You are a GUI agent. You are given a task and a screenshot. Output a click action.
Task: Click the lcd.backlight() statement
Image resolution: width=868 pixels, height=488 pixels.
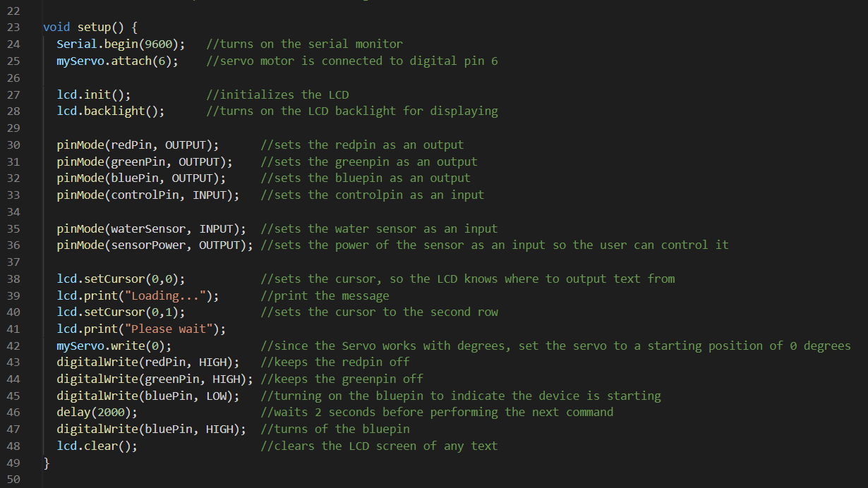coord(111,111)
